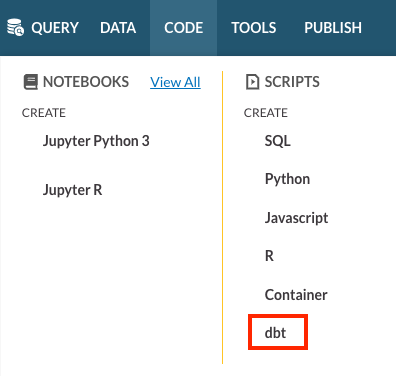Screen dimensions: 396x376
Task: Create a new SQL script
Action: (x=278, y=141)
